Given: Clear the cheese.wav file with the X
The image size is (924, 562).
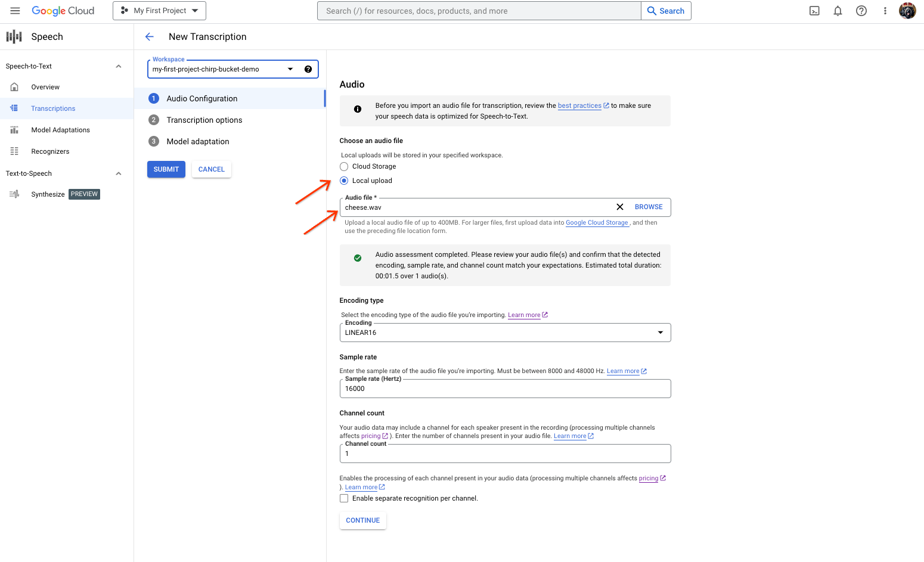Looking at the screenshot, I should coord(619,206).
